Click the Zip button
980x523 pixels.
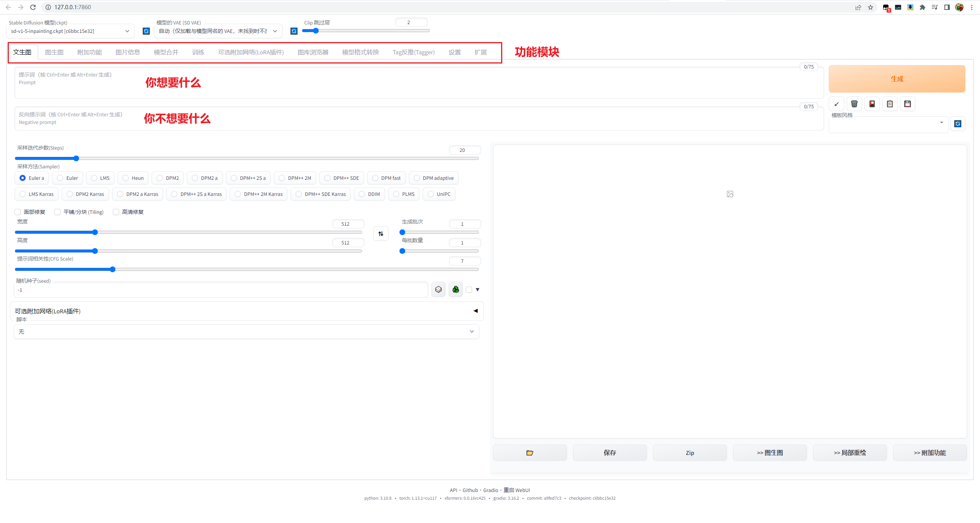689,453
